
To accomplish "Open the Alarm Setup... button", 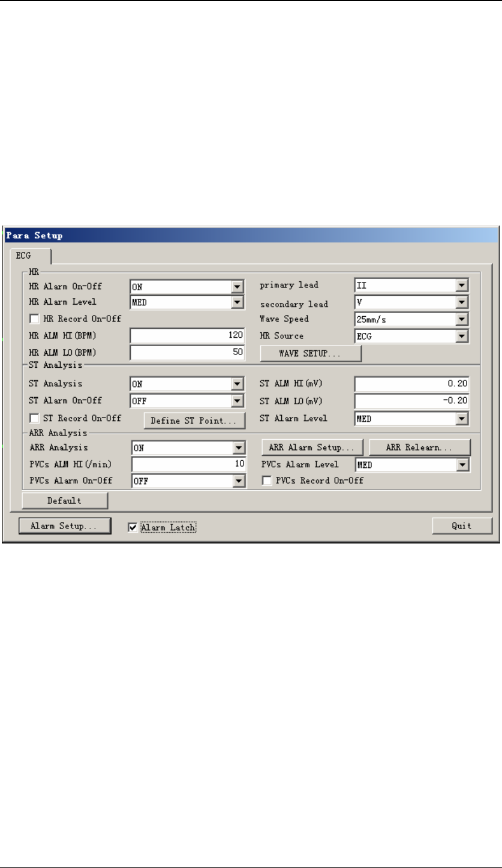I will (x=65, y=526).
